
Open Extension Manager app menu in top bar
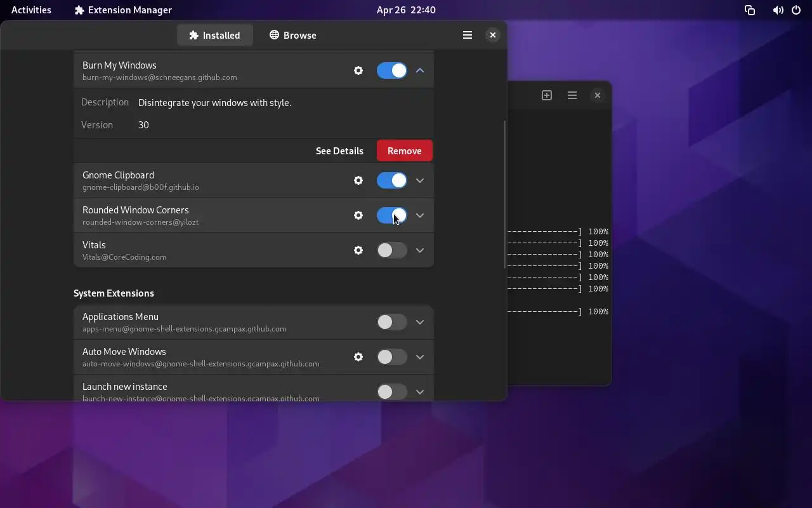(123, 10)
